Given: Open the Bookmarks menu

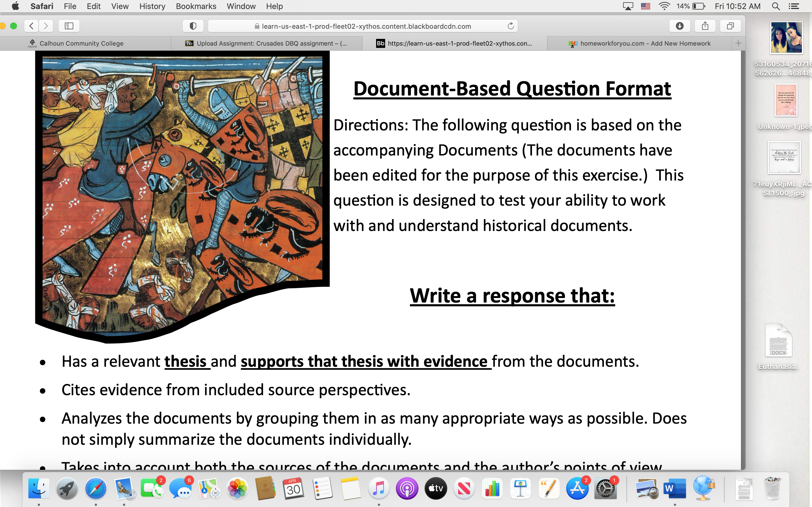Looking at the screenshot, I should (196, 6).
